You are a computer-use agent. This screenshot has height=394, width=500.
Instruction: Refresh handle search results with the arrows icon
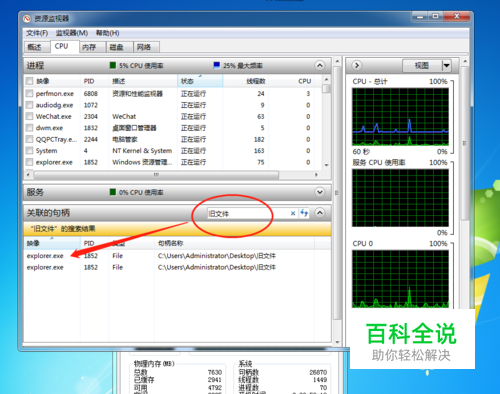(x=304, y=213)
